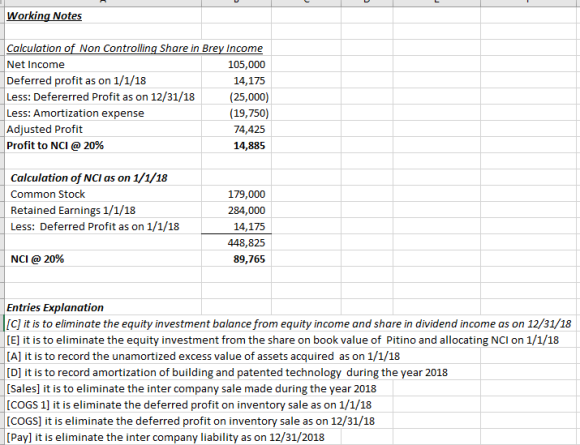Select the [Sales] inter company sale explanation
The image size is (580, 445).
tap(192, 389)
